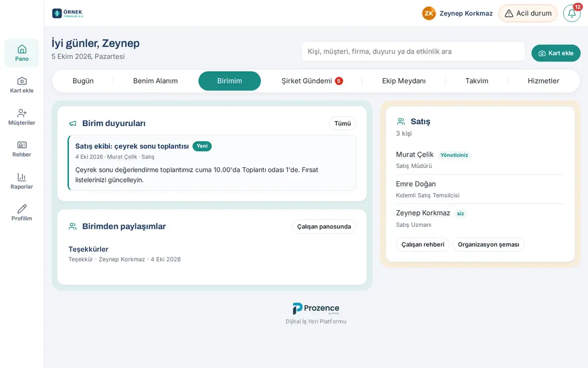Switch to the Takvim tab

pyautogui.click(x=477, y=81)
